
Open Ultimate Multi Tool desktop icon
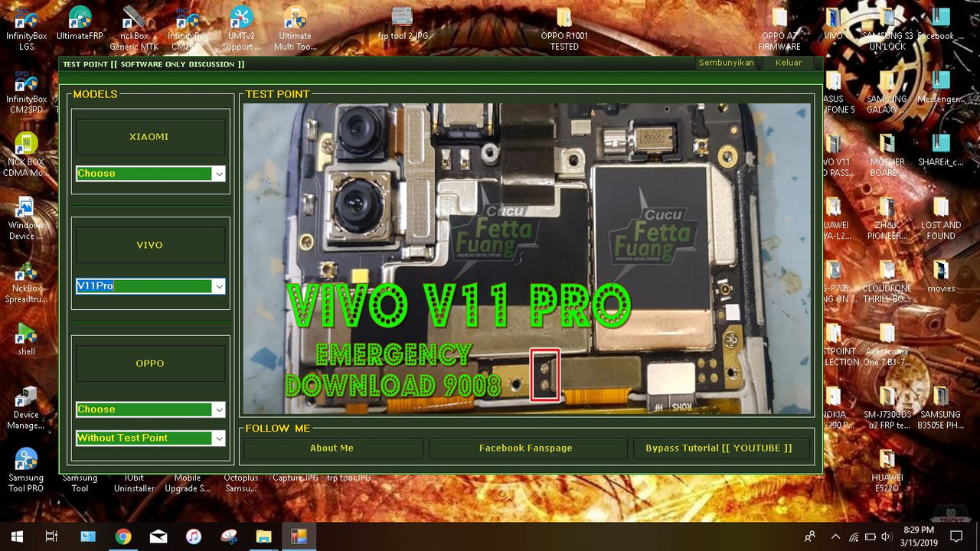[x=295, y=28]
